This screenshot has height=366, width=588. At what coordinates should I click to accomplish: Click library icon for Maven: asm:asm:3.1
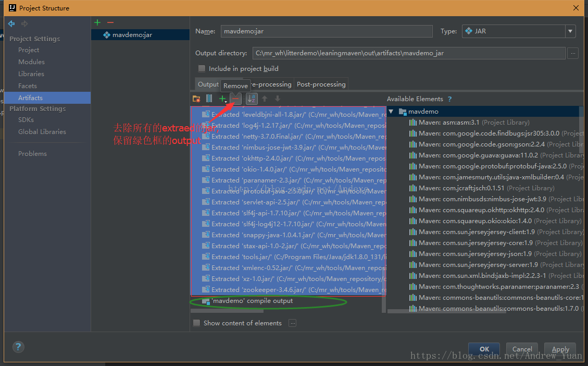coord(413,123)
